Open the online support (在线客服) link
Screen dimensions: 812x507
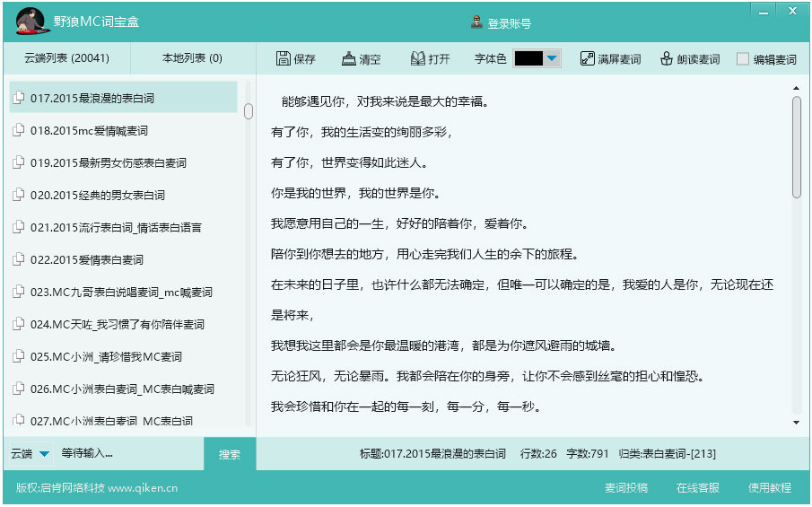coord(697,488)
